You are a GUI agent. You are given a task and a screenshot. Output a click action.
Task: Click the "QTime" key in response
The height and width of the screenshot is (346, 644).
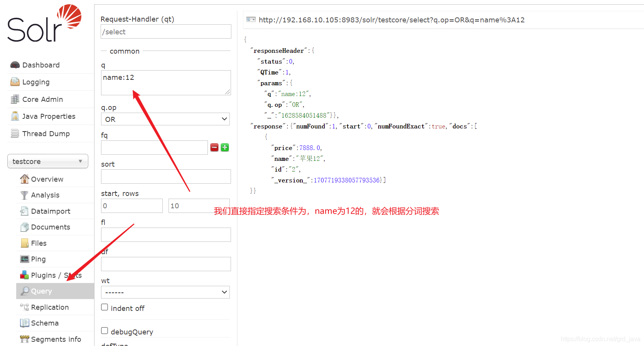pyautogui.click(x=269, y=72)
